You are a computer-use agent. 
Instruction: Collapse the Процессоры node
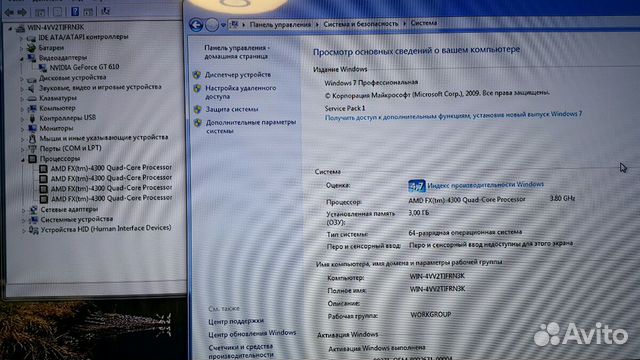tap(22, 159)
